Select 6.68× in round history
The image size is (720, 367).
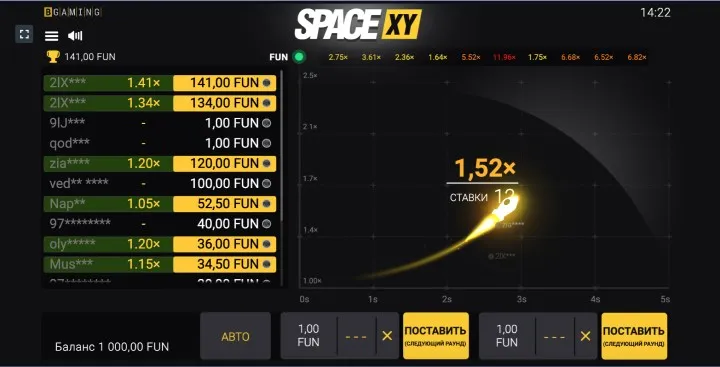pos(571,57)
